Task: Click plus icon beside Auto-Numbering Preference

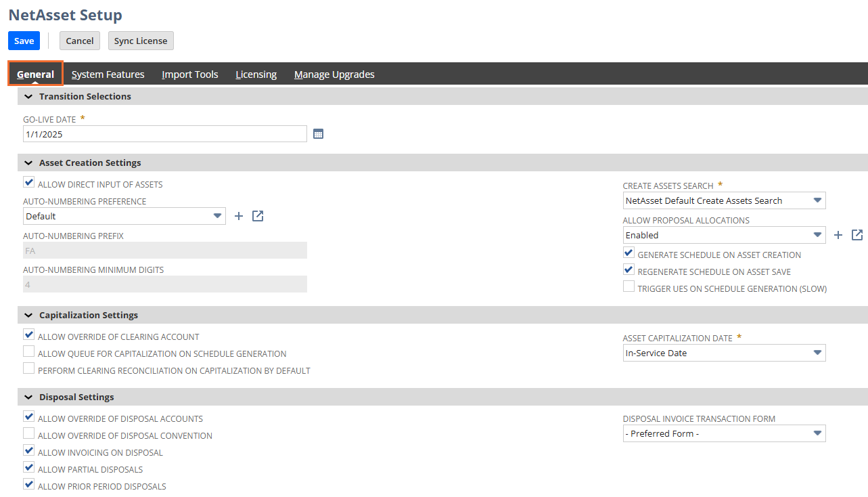Action: [x=238, y=216]
